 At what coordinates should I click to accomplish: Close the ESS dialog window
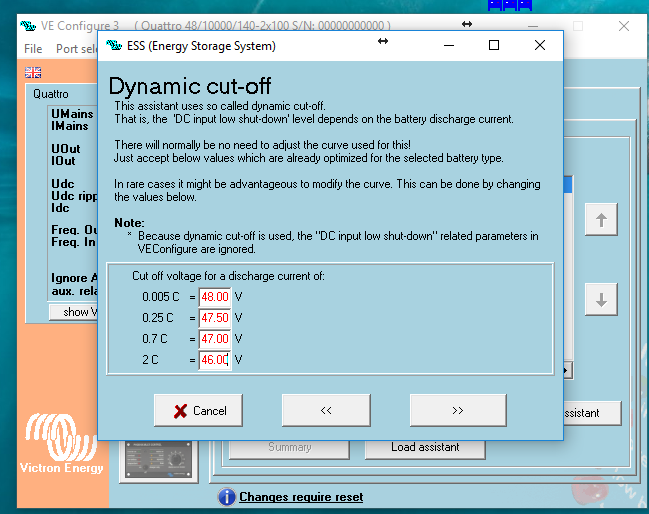coord(540,45)
